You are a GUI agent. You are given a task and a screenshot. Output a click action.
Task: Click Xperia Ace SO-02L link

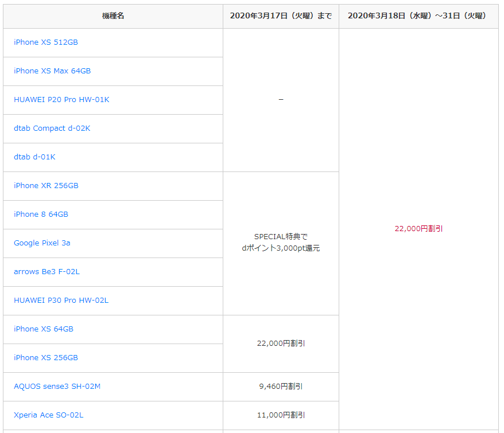(x=49, y=415)
